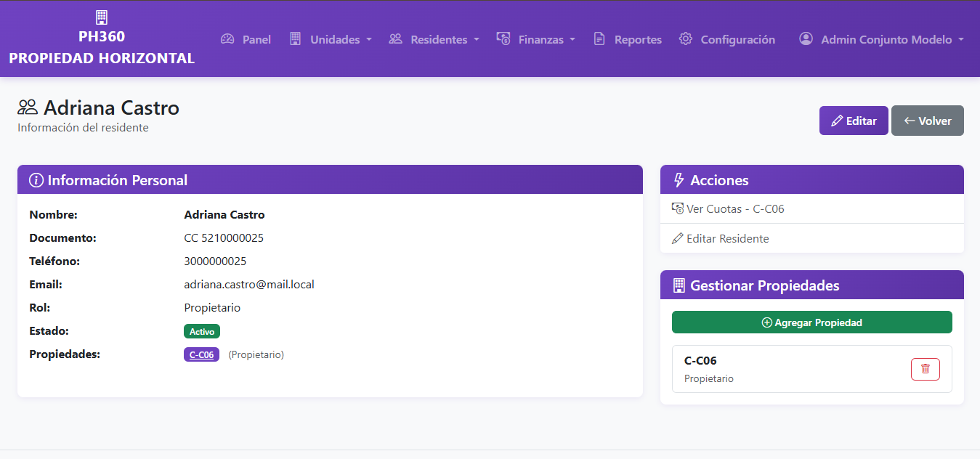Delete property C-C06 with trash icon
980x459 pixels.
(925, 369)
